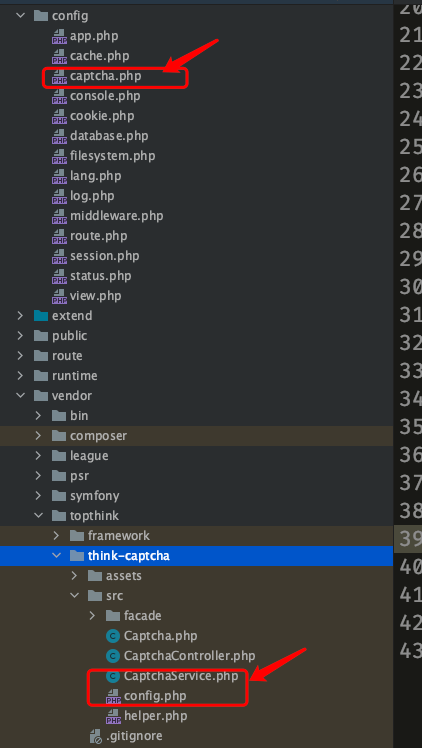The width and height of the screenshot is (422, 748).
Task: Click the extend folder icon
Action: (x=41, y=316)
